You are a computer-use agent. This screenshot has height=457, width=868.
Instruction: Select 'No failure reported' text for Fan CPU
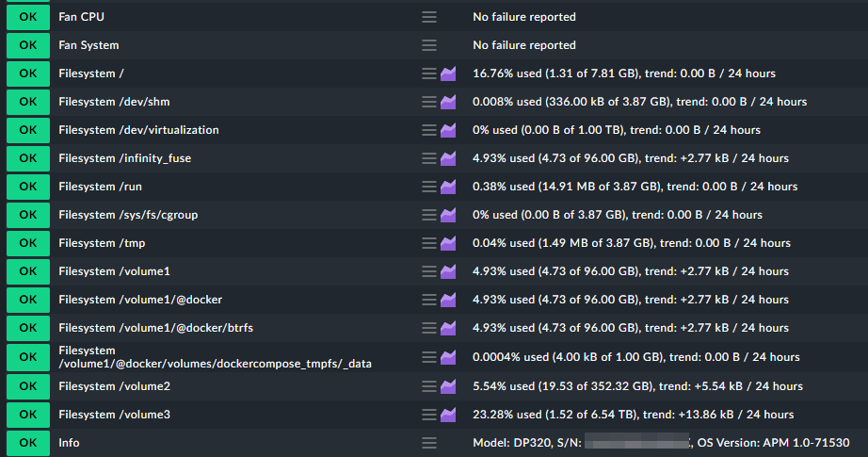[x=524, y=17]
